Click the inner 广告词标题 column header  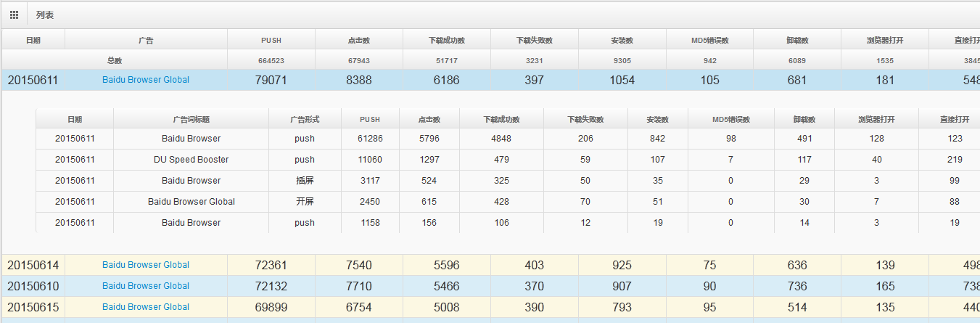(x=192, y=119)
